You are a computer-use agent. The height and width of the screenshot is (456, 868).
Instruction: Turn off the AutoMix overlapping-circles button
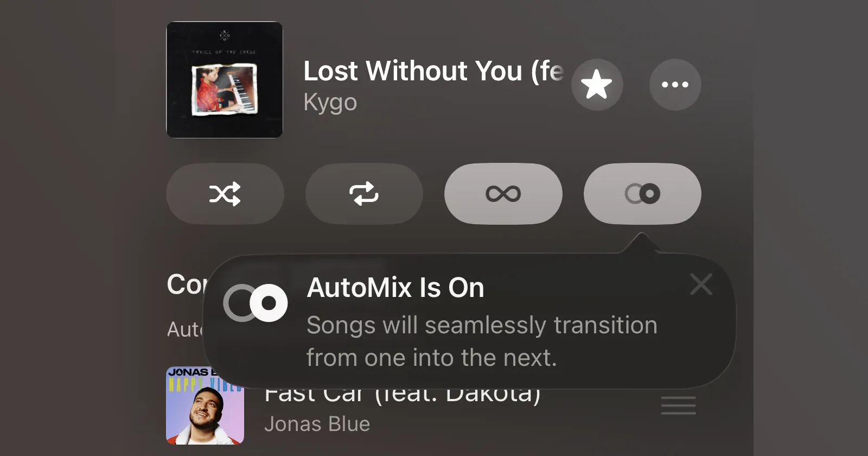pos(642,194)
